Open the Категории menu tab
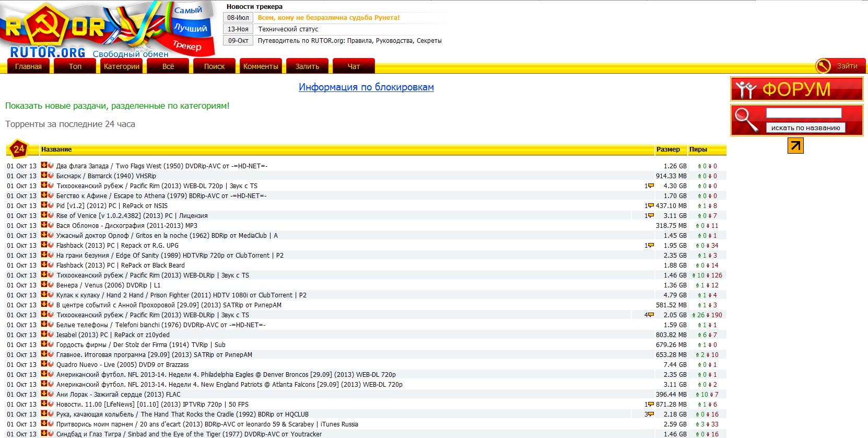 coord(122,66)
